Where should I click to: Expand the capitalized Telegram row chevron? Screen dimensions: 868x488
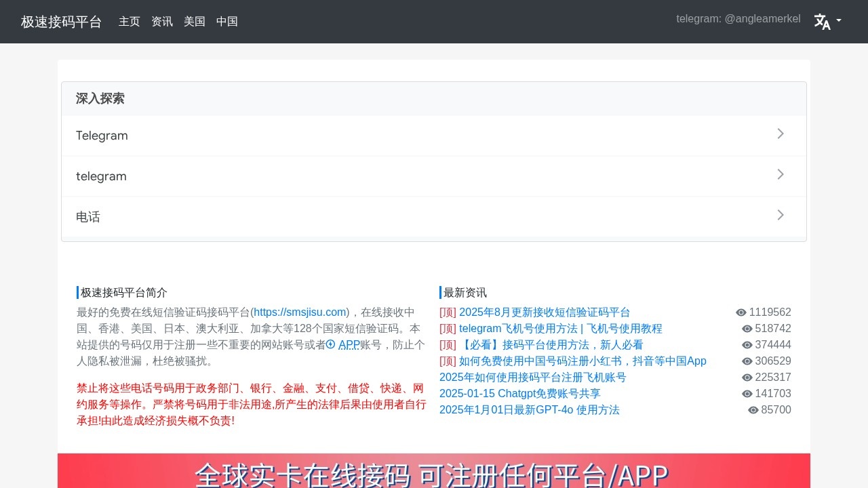click(x=781, y=134)
